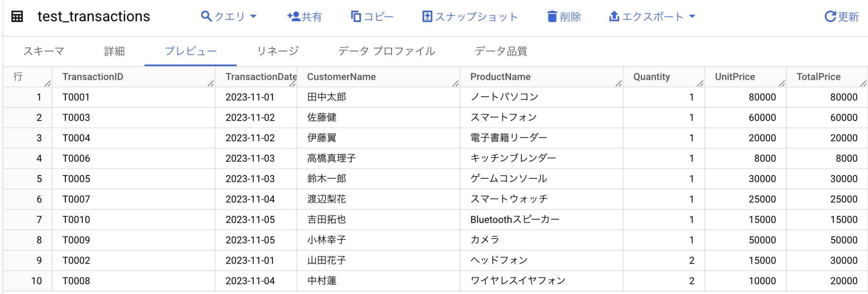
Task: Click the エクスポート upload arrow icon
Action: point(615,16)
